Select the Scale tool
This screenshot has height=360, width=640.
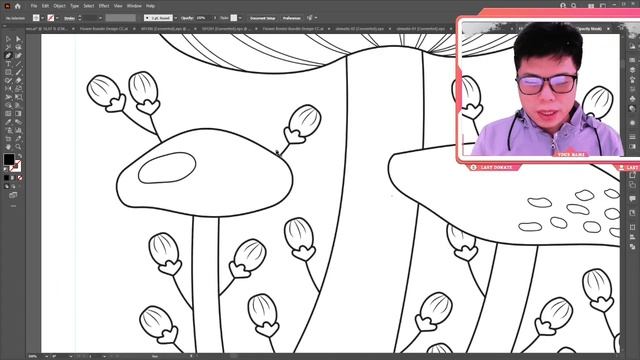click(x=18, y=89)
